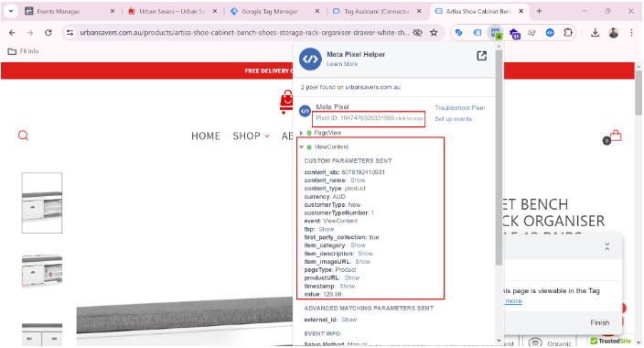
Task: Open the Meta Pixel Helper pop-out icon
Action: coord(482,56)
